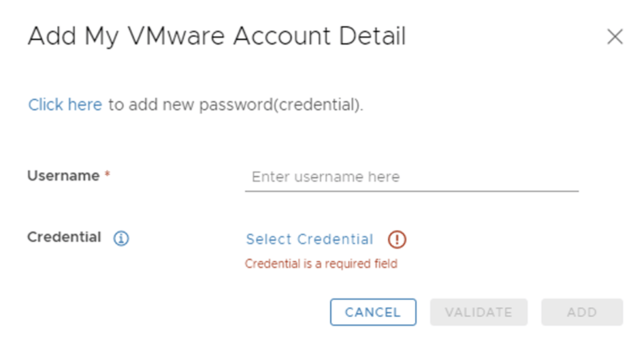Choose the Select Credential link

point(309,239)
